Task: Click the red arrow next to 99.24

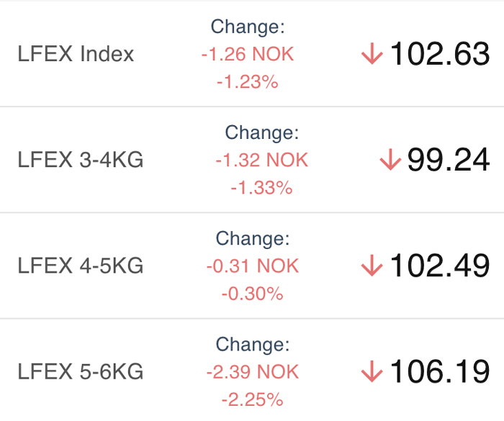Action: (390, 159)
